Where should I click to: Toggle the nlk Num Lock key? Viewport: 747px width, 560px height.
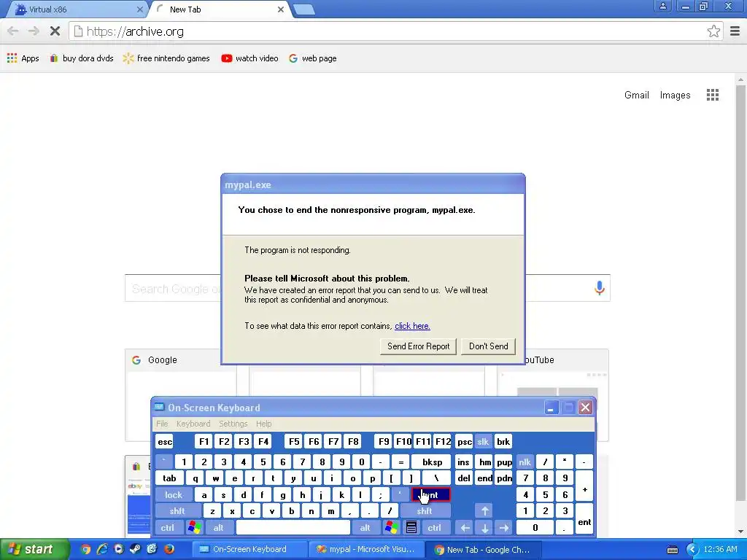click(525, 462)
